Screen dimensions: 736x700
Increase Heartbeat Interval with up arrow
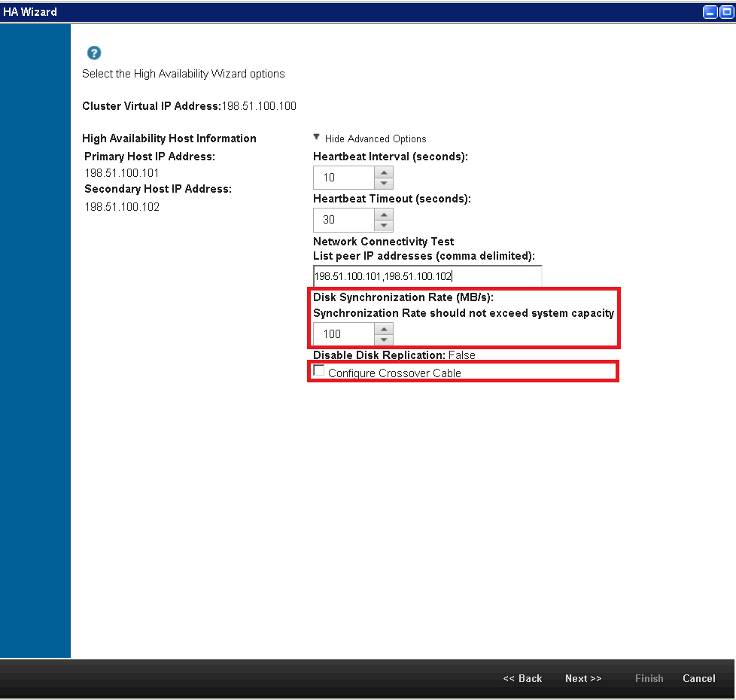(x=384, y=172)
